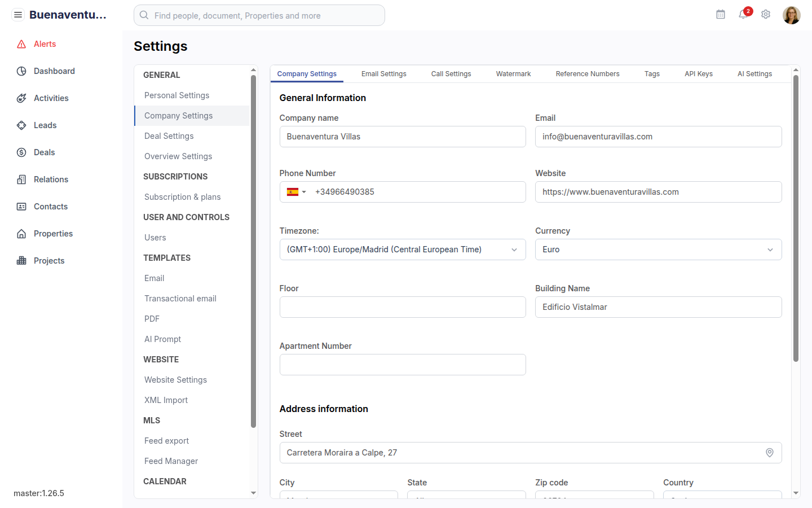The image size is (812, 508).
Task: Open the settings gear icon
Action: [766, 15]
